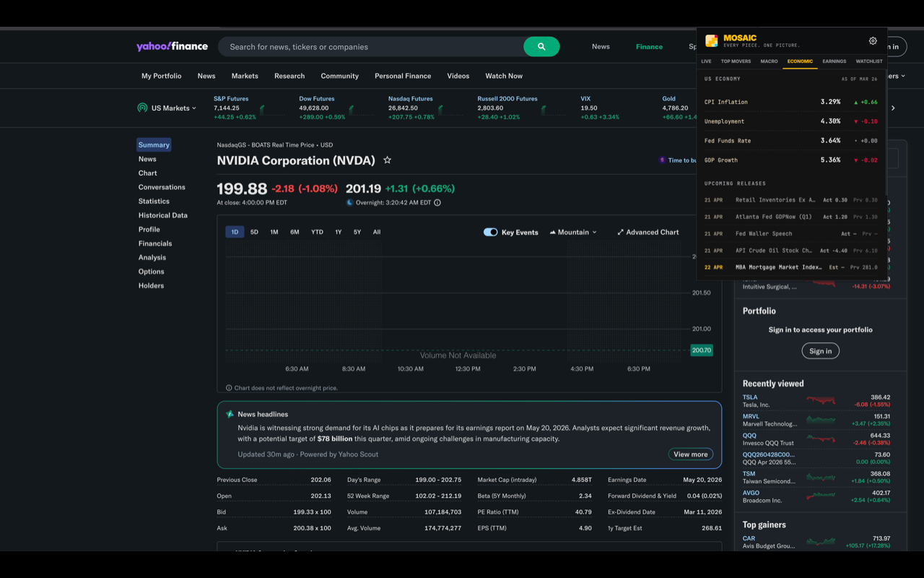924x578 pixels.
Task: Open the TSLA recently viewed ticker
Action: click(x=751, y=397)
